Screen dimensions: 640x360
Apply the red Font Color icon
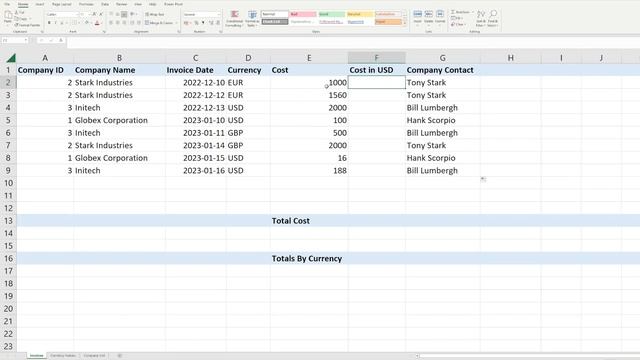coord(97,23)
